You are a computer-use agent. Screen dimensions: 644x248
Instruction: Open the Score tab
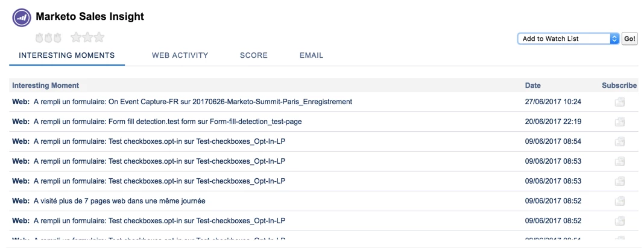[254, 55]
